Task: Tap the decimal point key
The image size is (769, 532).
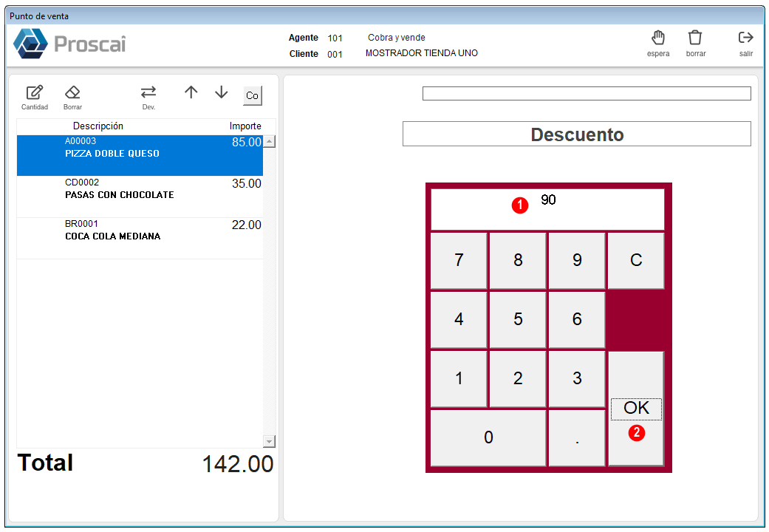Action: (x=577, y=437)
